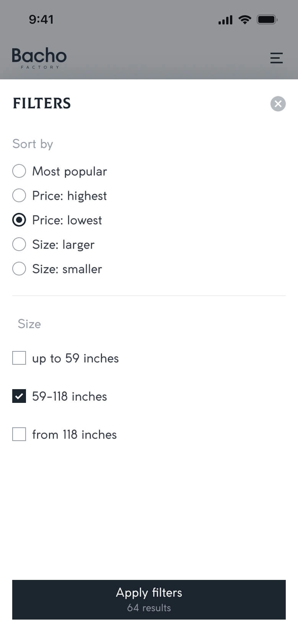This screenshot has width=298, height=644.
Task: Choose the Price: highest radio button
Action: (19, 195)
